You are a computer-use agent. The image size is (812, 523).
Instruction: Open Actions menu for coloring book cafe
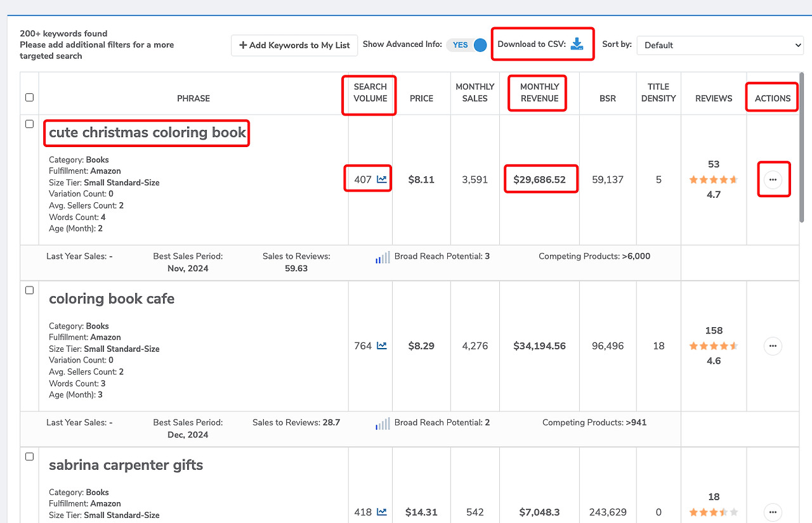point(773,345)
